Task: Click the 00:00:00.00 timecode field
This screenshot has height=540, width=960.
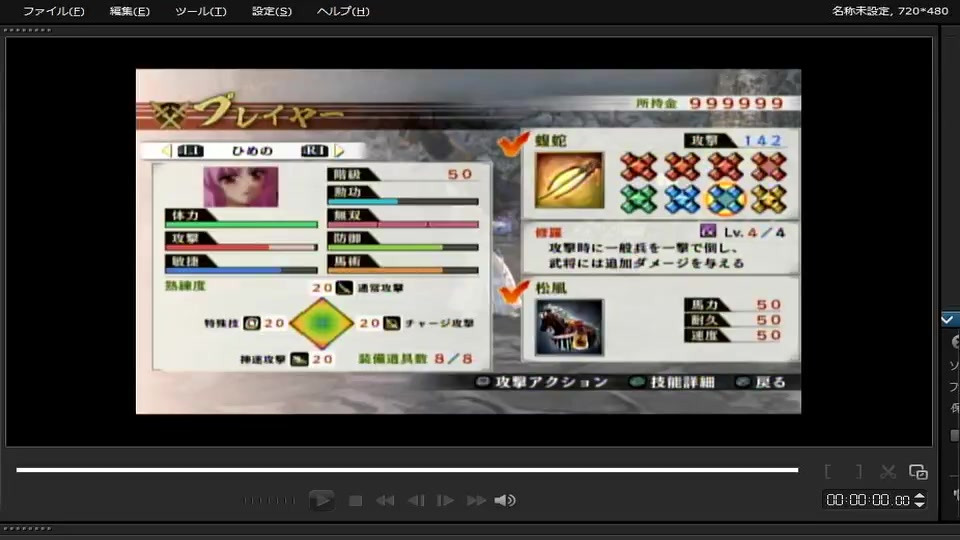Action: (x=868, y=500)
